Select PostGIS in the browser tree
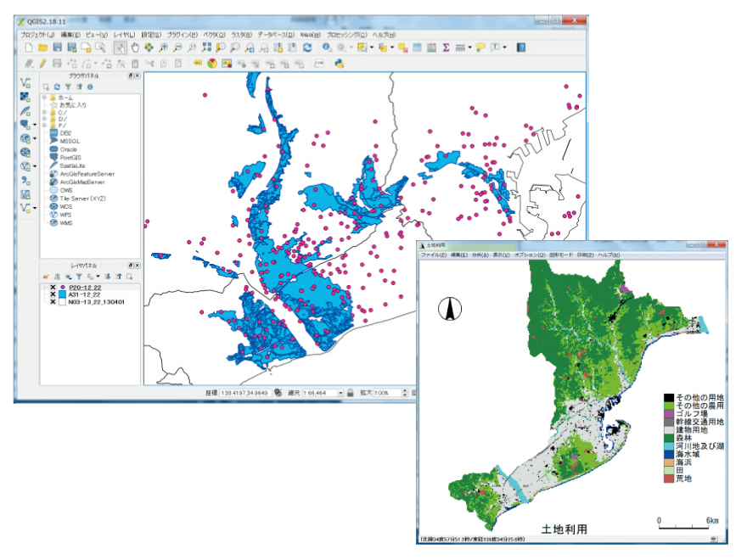Image resolution: width=747 pixels, height=560 pixels. [x=69, y=157]
